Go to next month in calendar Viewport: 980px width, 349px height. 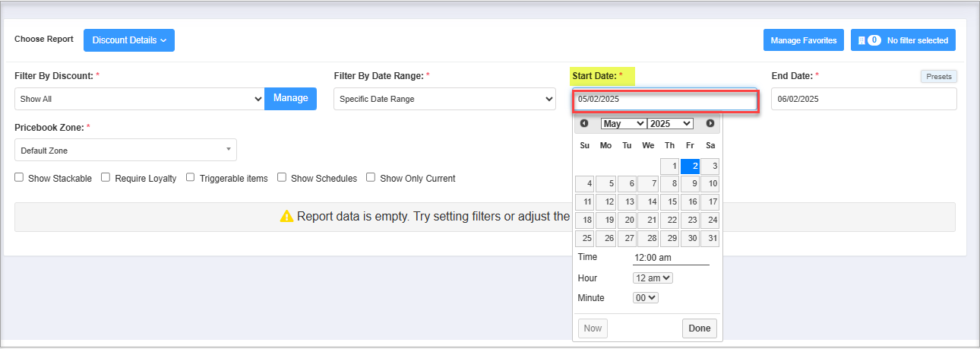click(x=710, y=123)
